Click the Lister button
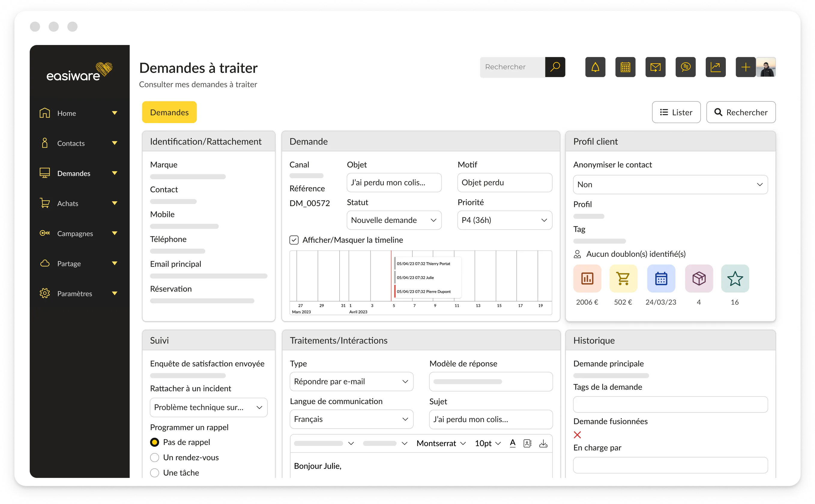 pyautogui.click(x=676, y=112)
